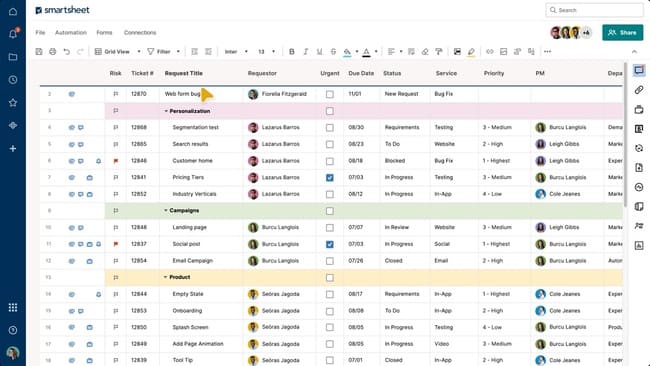Open the Filter dropdown

point(163,52)
